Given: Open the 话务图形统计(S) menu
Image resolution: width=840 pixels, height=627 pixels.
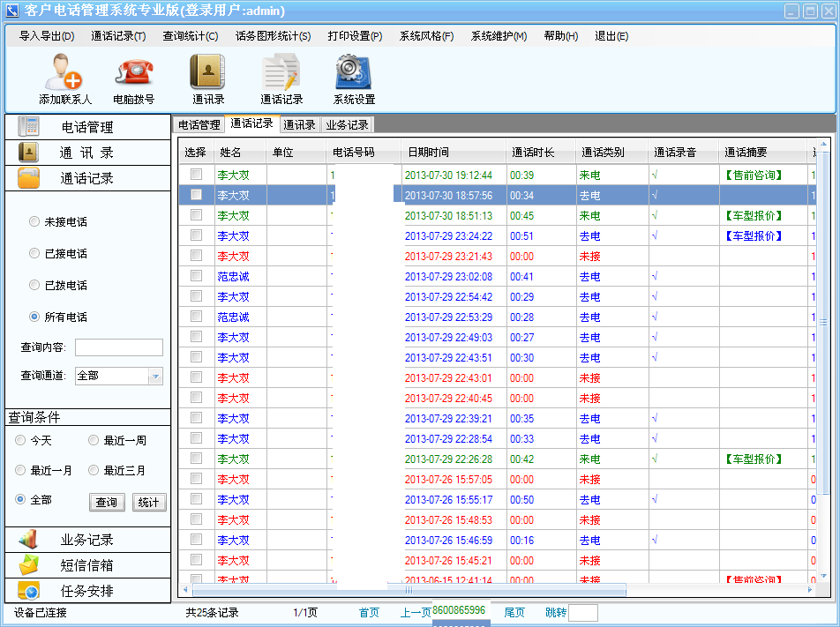Looking at the screenshot, I should (274, 36).
